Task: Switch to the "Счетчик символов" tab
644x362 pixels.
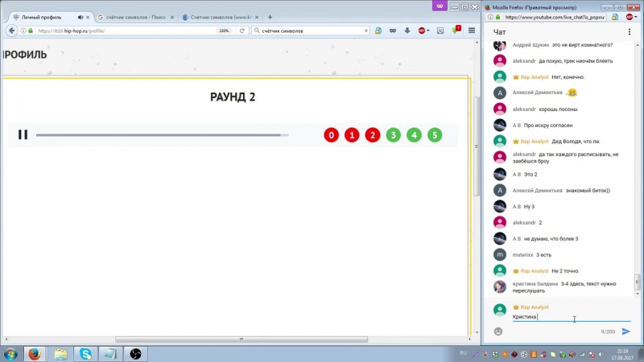Action: [x=216, y=17]
